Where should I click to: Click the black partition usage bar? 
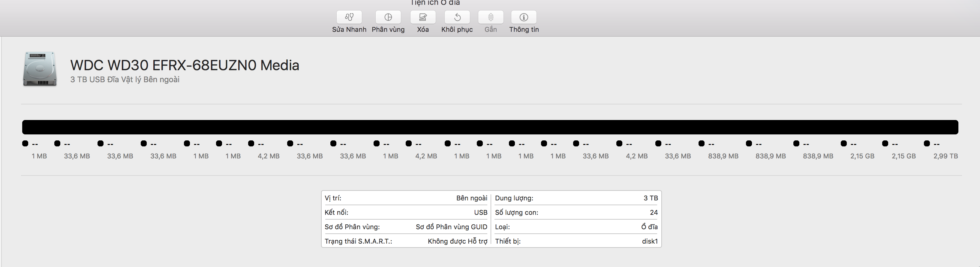[x=490, y=127]
